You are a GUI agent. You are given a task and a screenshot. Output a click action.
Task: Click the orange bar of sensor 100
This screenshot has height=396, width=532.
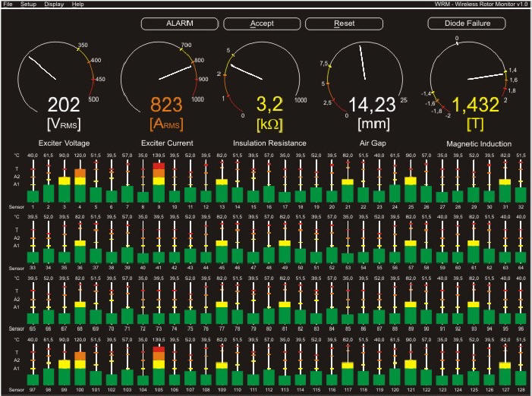pos(80,357)
